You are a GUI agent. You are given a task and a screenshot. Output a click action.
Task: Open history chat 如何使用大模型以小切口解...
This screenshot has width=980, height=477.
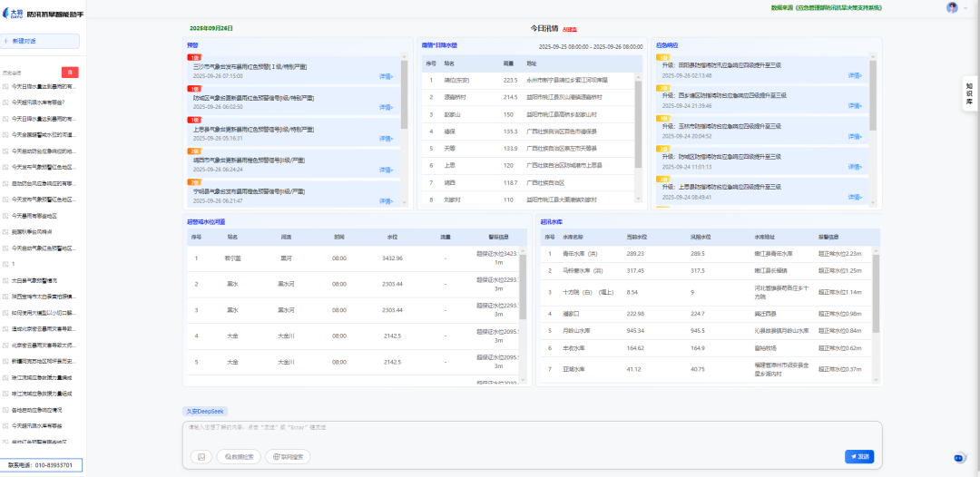43,313
